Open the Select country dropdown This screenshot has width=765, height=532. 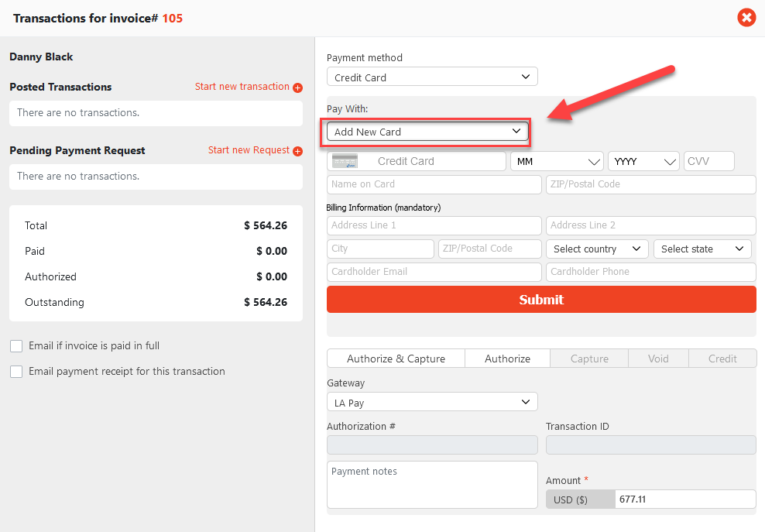(596, 249)
